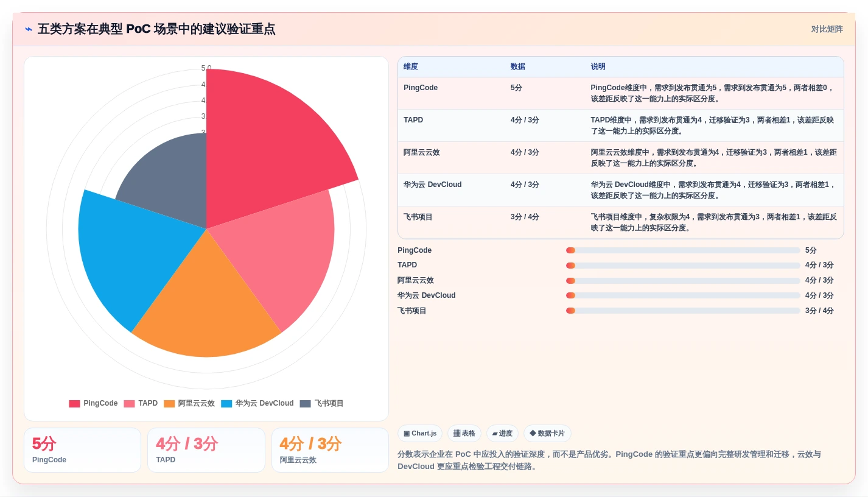Select the 数据卡片 tag

click(547, 434)
